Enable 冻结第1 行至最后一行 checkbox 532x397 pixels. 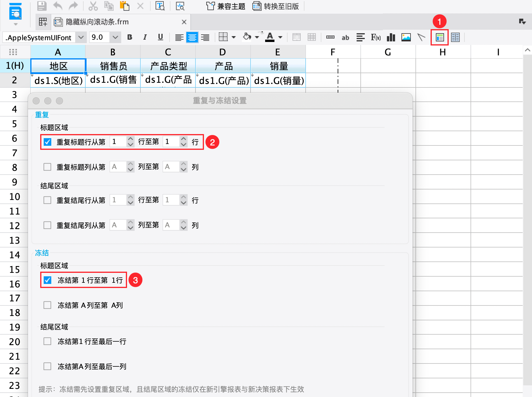(x=47, y=341)
